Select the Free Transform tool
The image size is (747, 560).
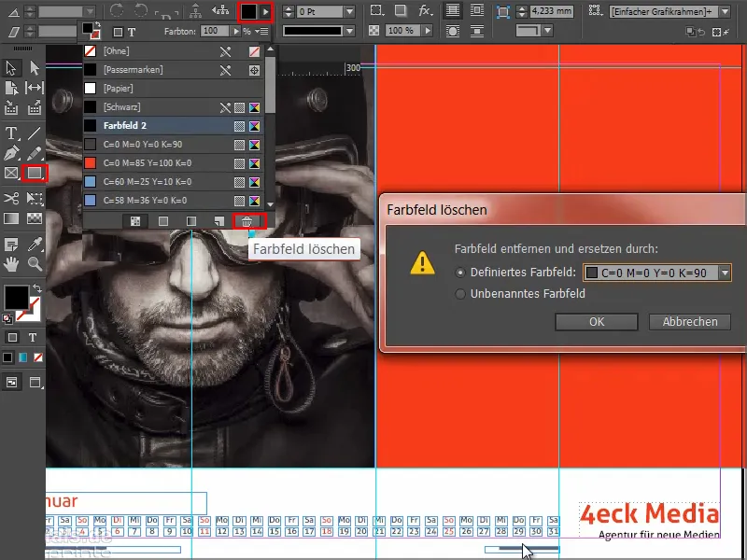(x=35, y=198)
